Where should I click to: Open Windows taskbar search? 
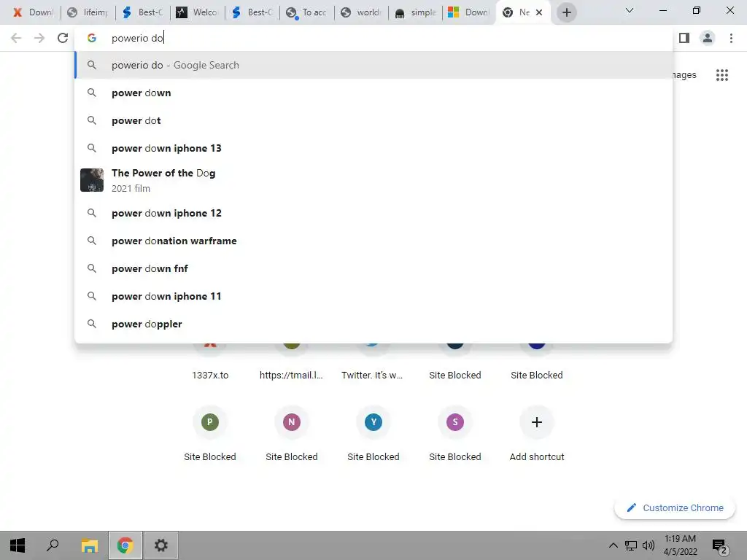click(x=53, y=545)
